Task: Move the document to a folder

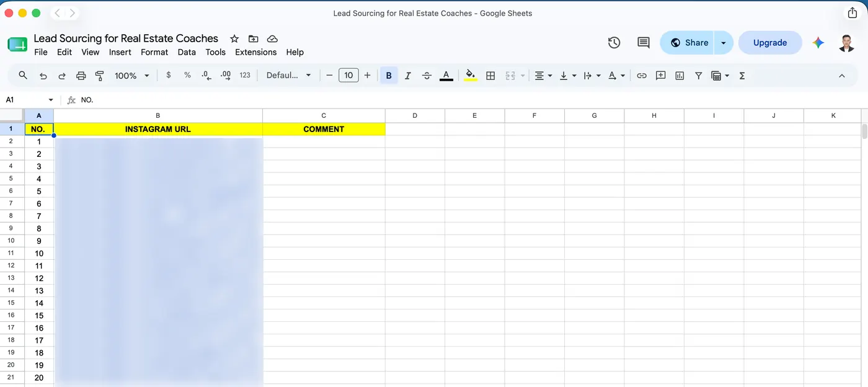Action: pyautogui.click(x=253, y=38)
